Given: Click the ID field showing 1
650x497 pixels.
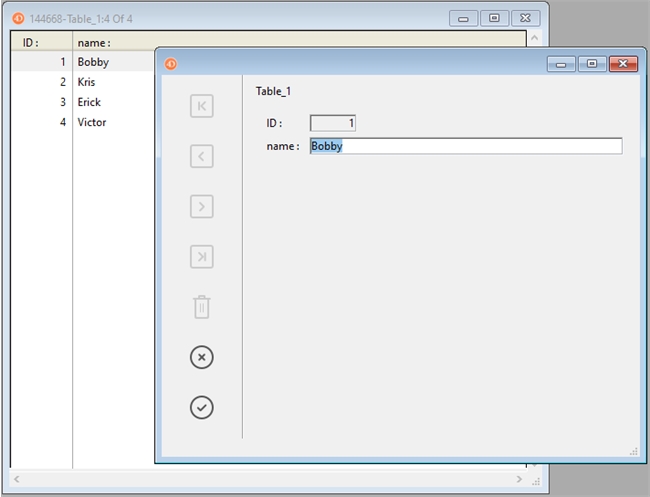Looking at the screenshot, I should point(333,123).
